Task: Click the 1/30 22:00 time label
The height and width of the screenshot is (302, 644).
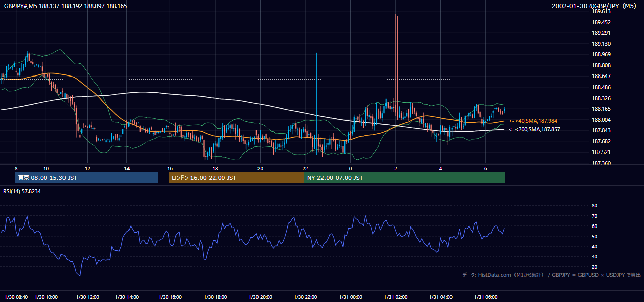Action: coord(305,297)
